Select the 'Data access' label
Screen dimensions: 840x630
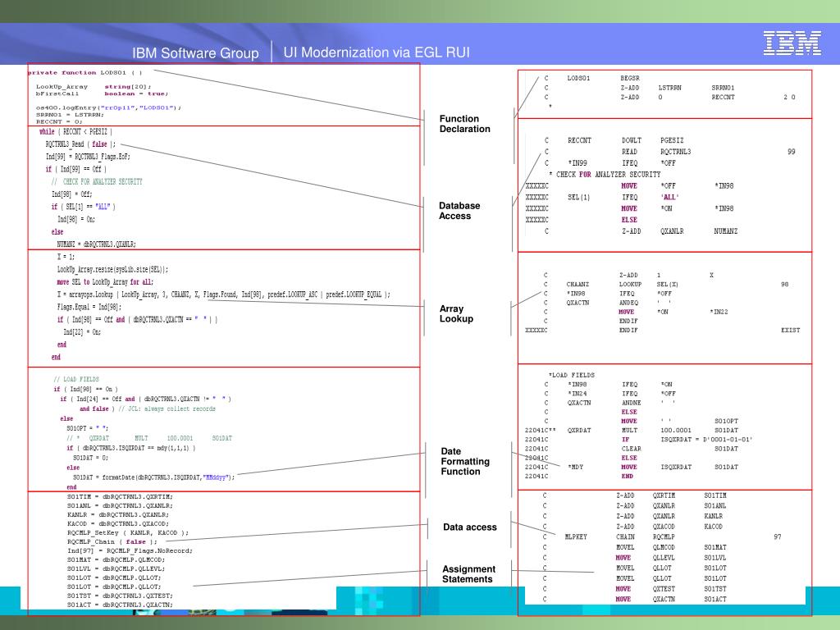click(x=470, y=527)
